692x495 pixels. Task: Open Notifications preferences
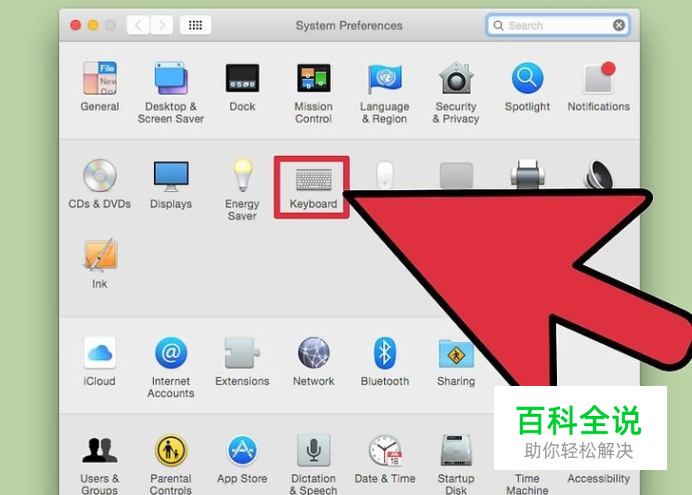[598, 86]
